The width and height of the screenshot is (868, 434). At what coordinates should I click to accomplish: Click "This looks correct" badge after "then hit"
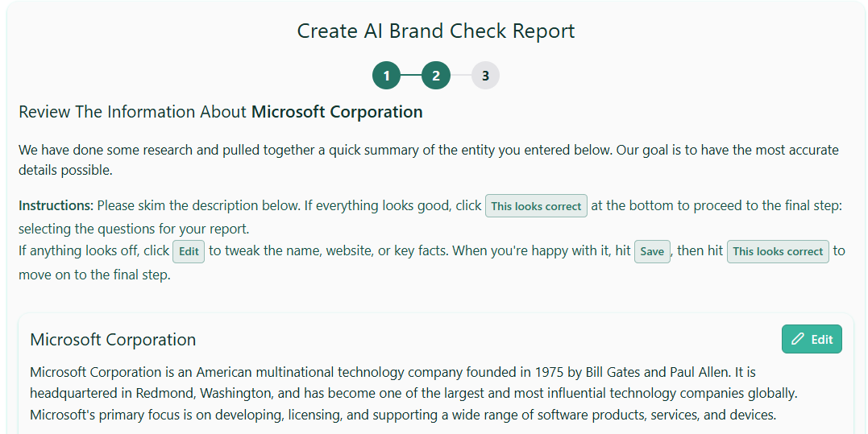[x=778, y=251]
